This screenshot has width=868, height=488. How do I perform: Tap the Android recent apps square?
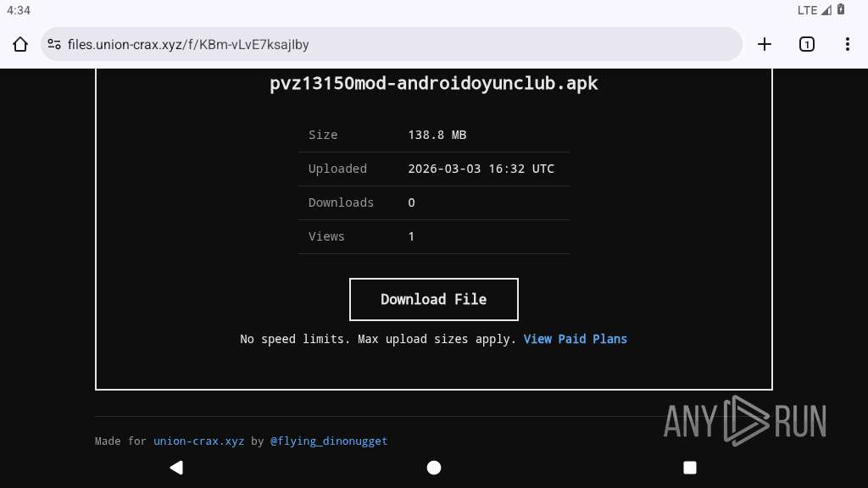tap(690, 468)
